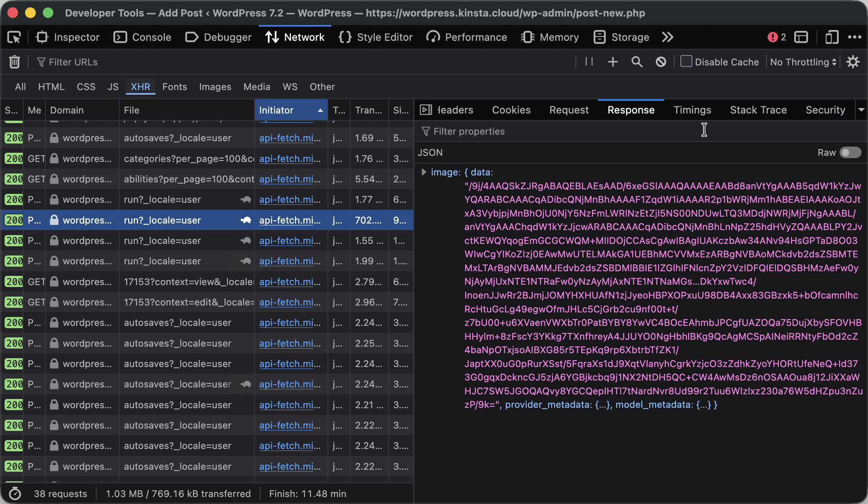Viewport: 868px width, 504px height.
Task: Toggle the XHR filter
Action: click(140, 87)
